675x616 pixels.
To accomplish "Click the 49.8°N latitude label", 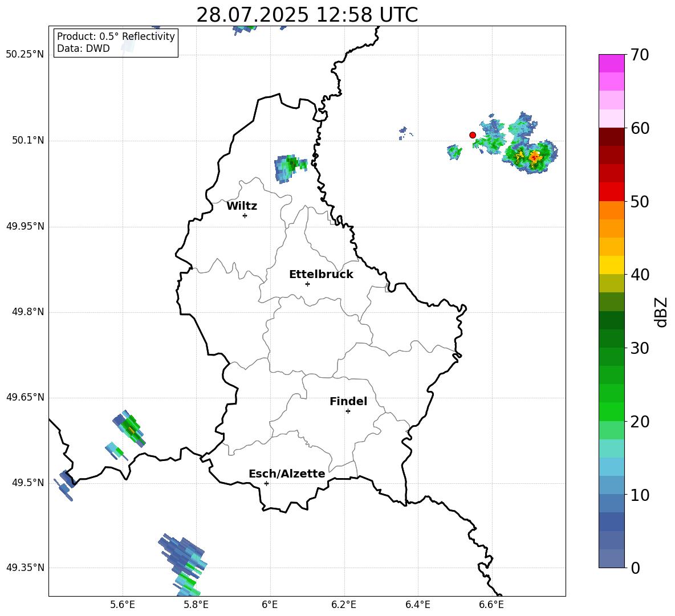I will pyautogui.click(x=27, y=312).
